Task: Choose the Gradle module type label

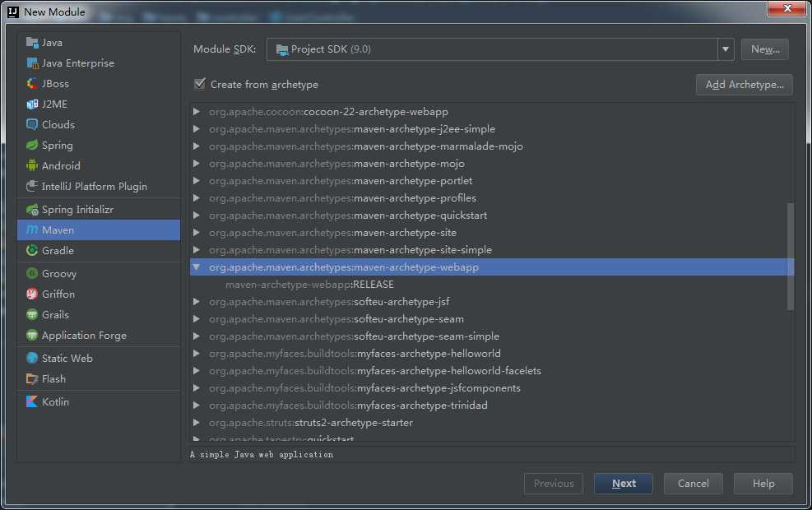Action: coord(58,251)
